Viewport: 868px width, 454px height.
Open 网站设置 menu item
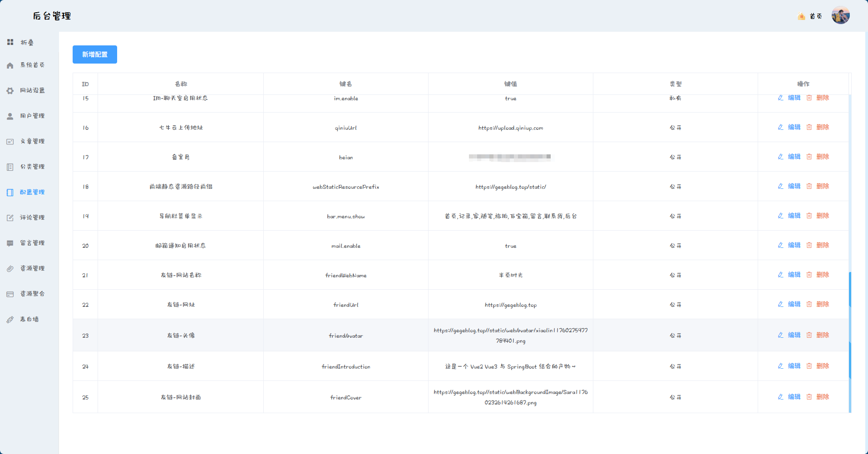tap(30, 91)
